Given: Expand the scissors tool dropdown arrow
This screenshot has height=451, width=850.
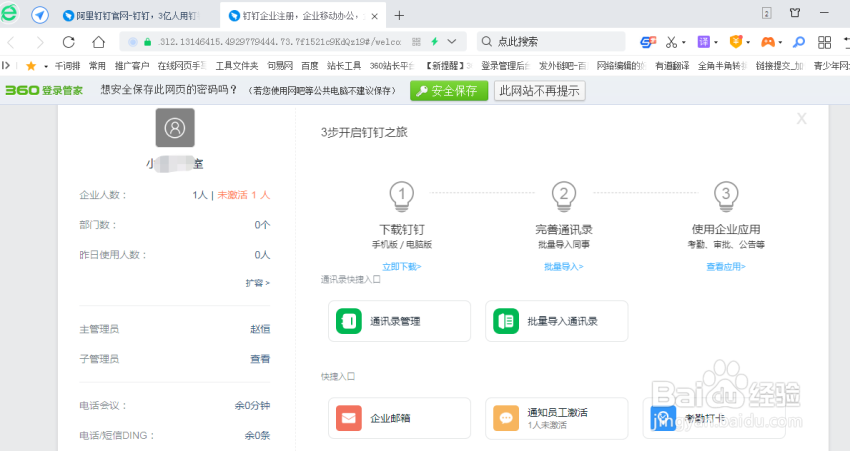Looking at the screenshot, I should [684, 42].
